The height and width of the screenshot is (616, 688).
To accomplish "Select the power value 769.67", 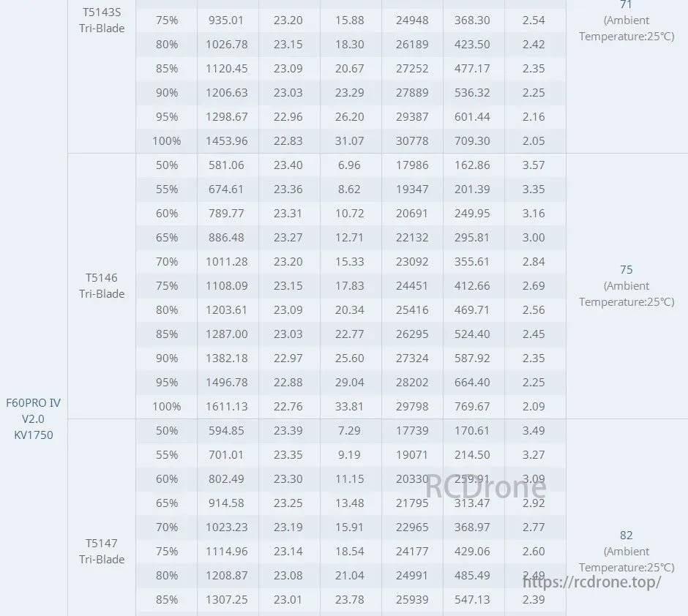I will pyautogui.click(x=472, y=407).
